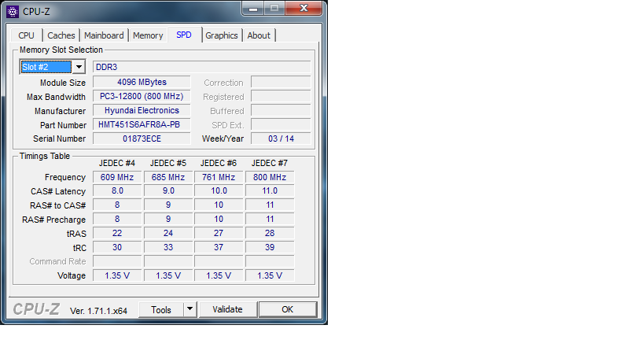Click the CAS# Latency 11.0 cell
This screenshot has height=362, width=644.
point(270,190)
